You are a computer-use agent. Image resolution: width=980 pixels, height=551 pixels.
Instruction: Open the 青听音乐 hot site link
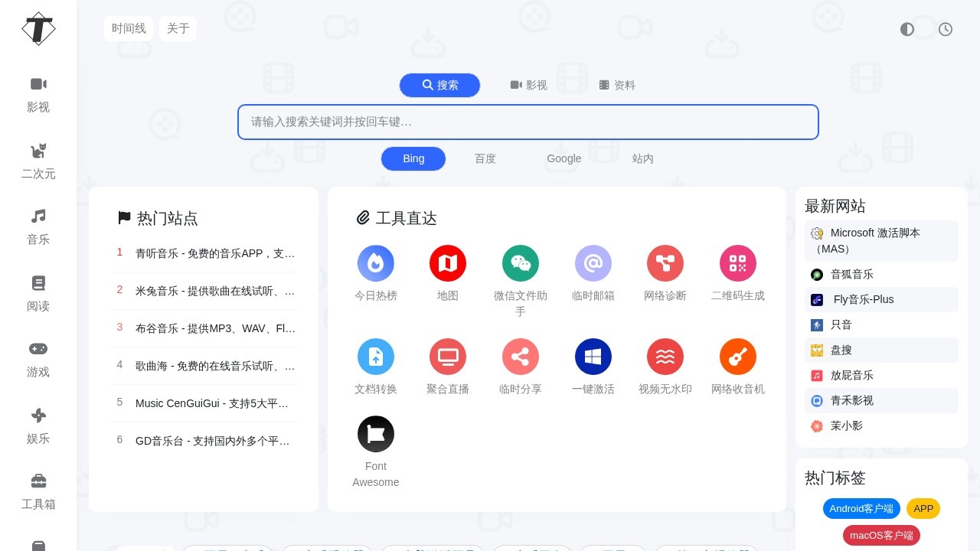(215, 253)
